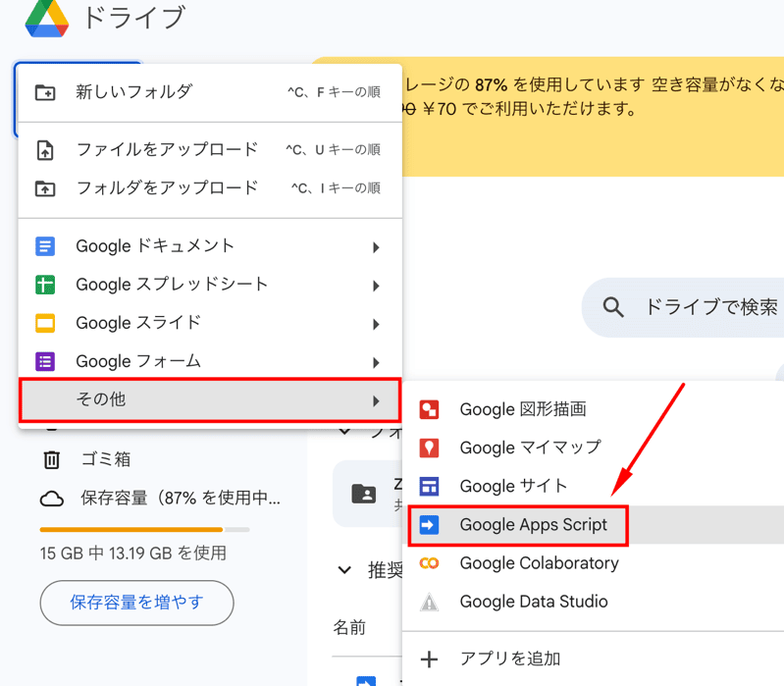Click the Google Data Studio triangle icon
Screen dimensions: 784x686
coord(429,602)
